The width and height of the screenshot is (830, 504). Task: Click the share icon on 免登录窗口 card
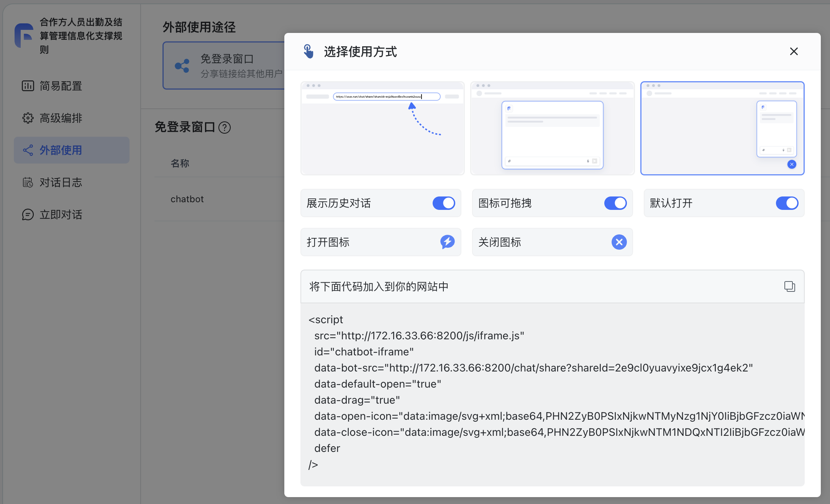click(x=182, y=66)
